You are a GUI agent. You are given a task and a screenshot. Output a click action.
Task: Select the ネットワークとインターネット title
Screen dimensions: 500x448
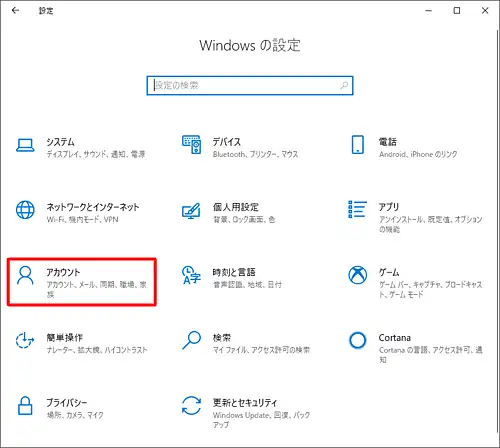point(93,207)
